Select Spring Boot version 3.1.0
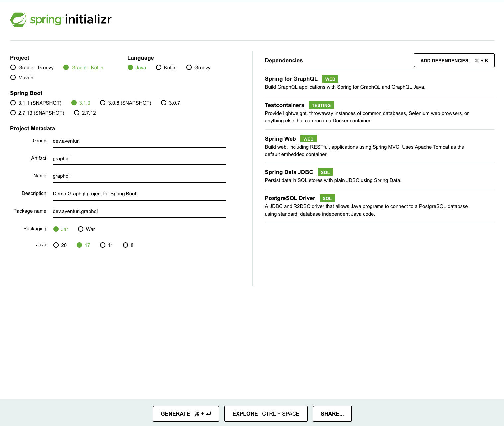Image resolution: width=504 pixels, height=426 pixels. click(x=81, y=103)
